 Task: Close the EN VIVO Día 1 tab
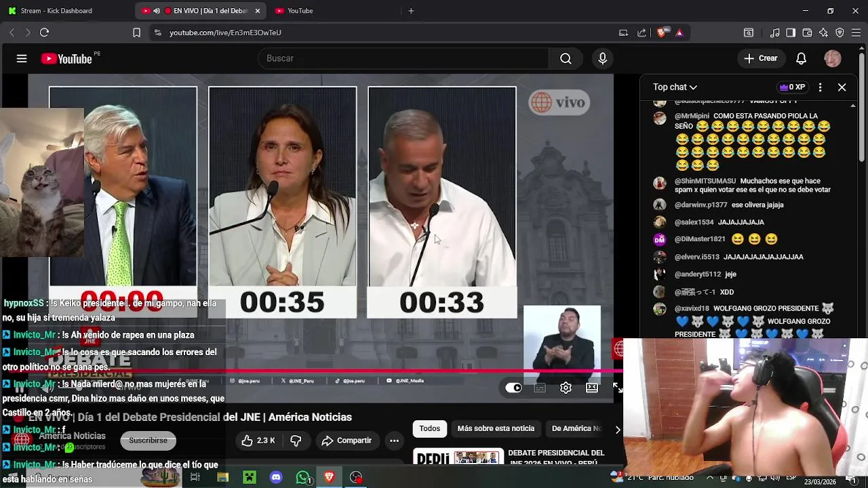257,11
